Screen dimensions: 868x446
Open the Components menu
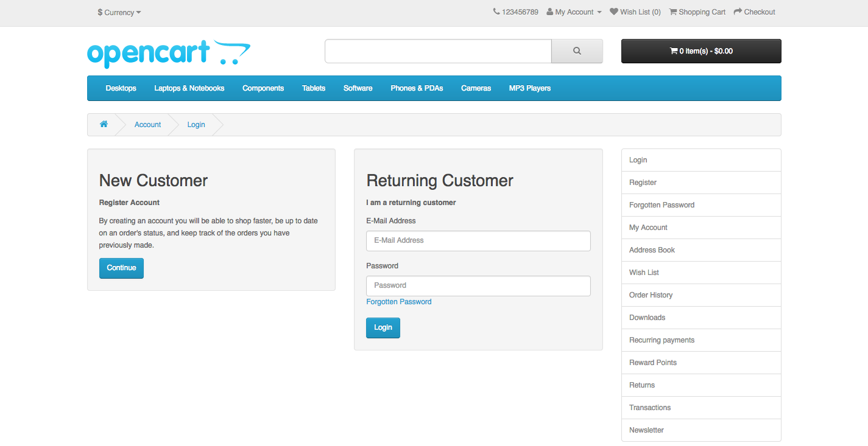263,88
